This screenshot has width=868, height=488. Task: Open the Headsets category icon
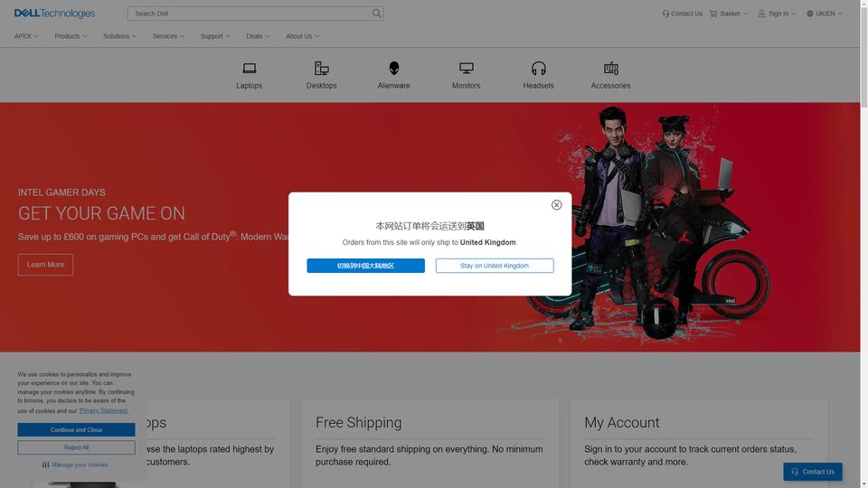(x=539, y=68)
